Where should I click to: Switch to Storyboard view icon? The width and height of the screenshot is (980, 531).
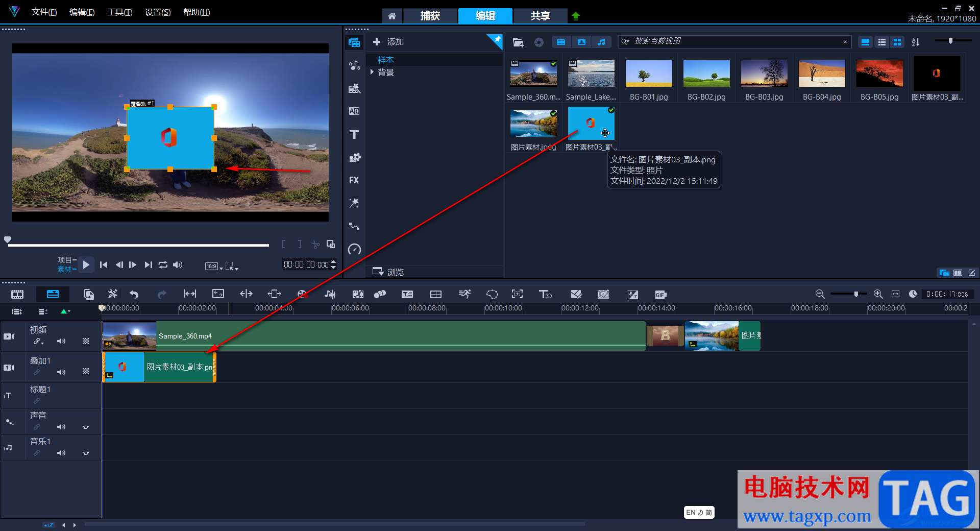tap(17, 294)
